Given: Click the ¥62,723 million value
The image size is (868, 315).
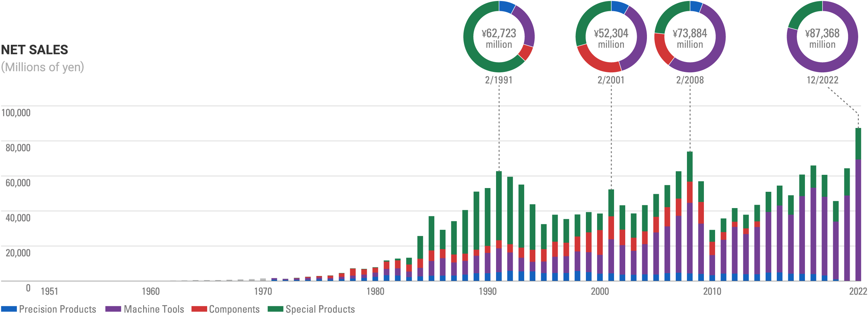Looking at the screenshot, I should tap(499, 38).
